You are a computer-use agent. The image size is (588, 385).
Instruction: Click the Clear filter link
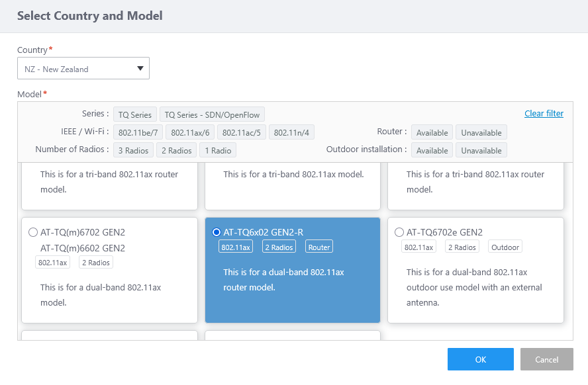point(544,114)
